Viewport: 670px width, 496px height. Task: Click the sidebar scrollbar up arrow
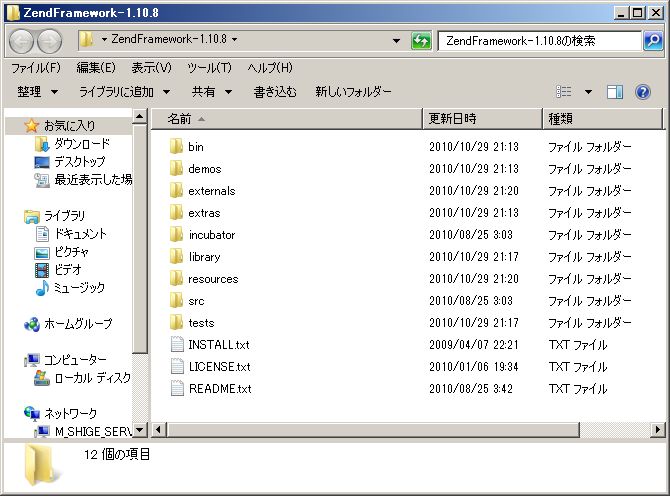pos(140,116)
